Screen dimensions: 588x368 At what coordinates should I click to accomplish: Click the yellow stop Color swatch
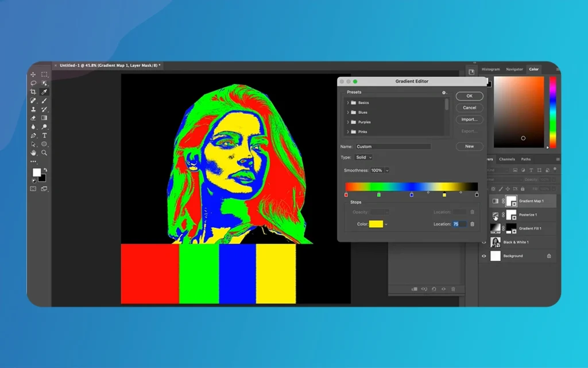pos(376,224)
